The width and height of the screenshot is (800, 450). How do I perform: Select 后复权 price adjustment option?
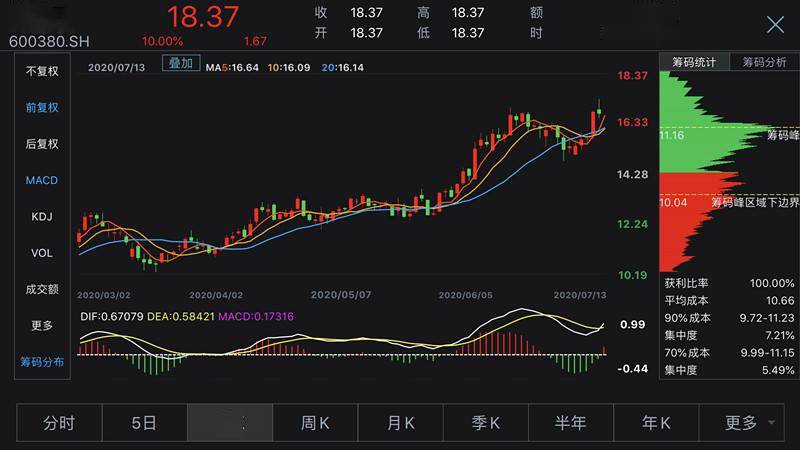point(42,144)
